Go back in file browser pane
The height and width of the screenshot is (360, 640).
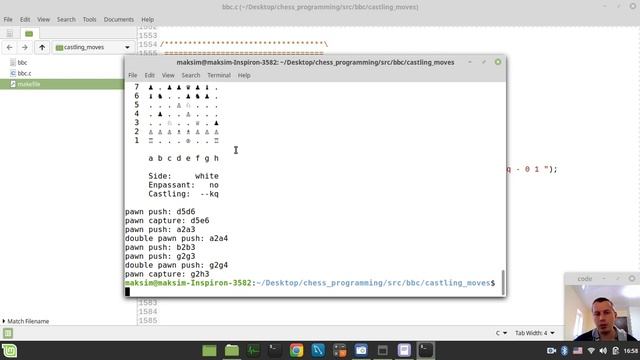[x=9, y=47]
